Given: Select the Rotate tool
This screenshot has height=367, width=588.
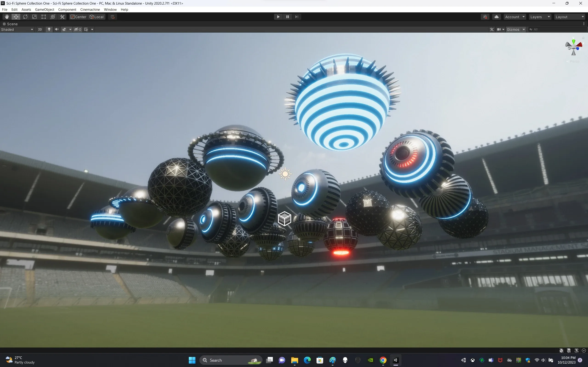Looking at the screenshot, I should pyautogui.click(x=25, y=17).
